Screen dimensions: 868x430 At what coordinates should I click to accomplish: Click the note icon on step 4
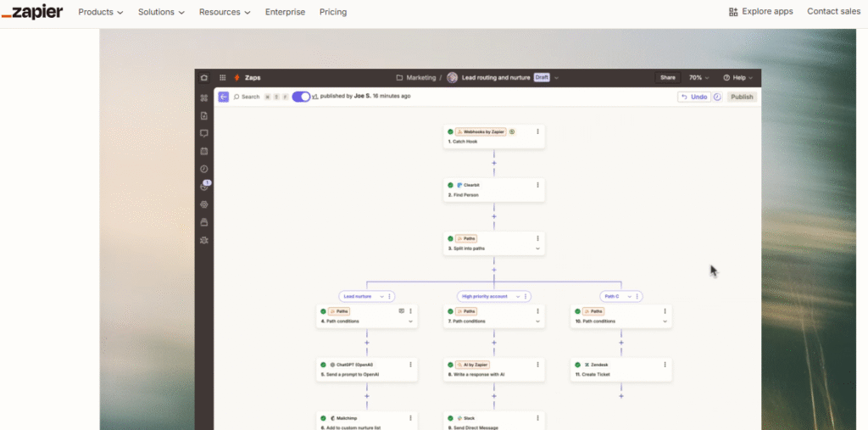click(401, 311)
